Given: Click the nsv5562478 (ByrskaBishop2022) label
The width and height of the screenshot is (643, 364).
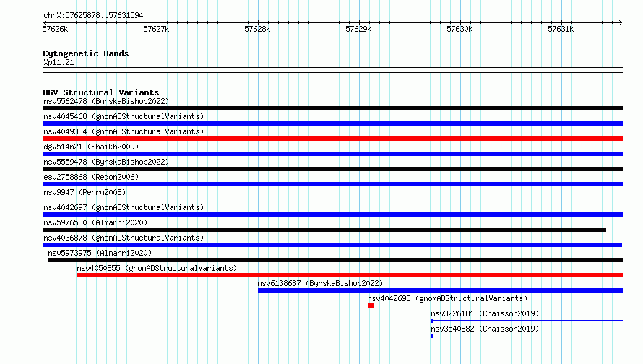Looking at the screenshot, I should click(x=106, y=101).
